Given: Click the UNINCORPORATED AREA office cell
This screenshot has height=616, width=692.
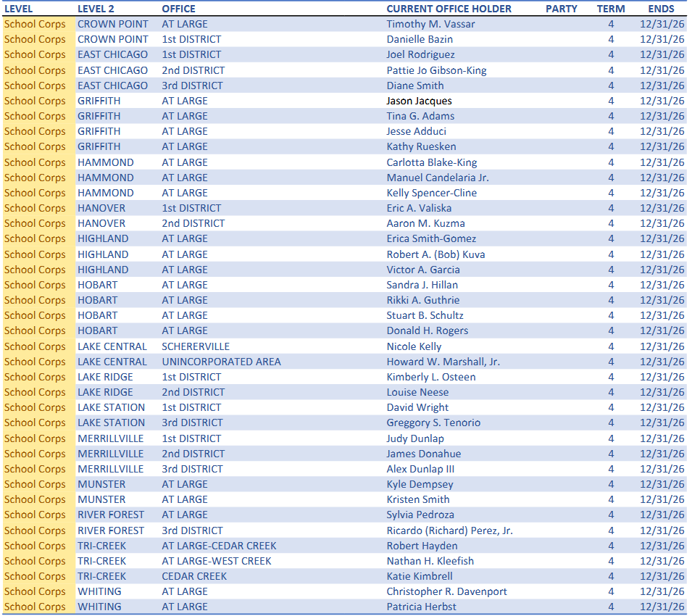Looking at the screenshot, I should [x=221, y=362].
